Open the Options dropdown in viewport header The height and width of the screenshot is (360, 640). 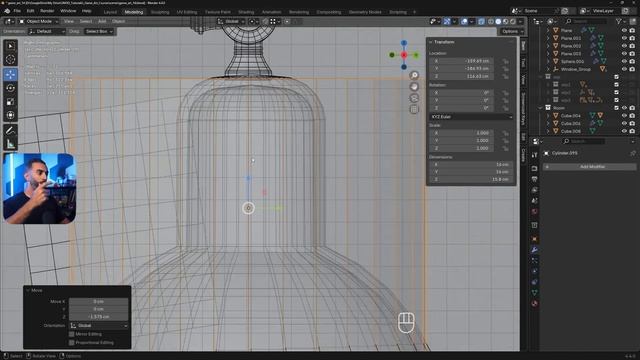[x=512, y=31]
